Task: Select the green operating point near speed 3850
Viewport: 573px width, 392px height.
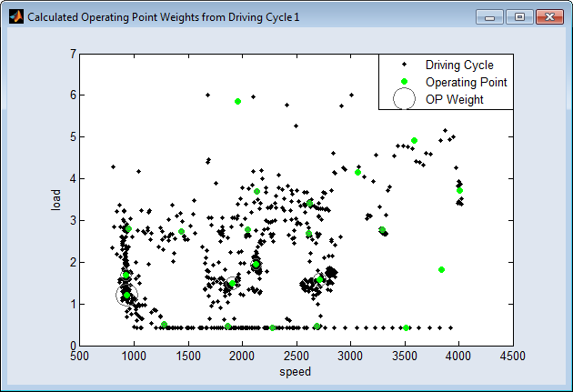Action: click(441, 269)
